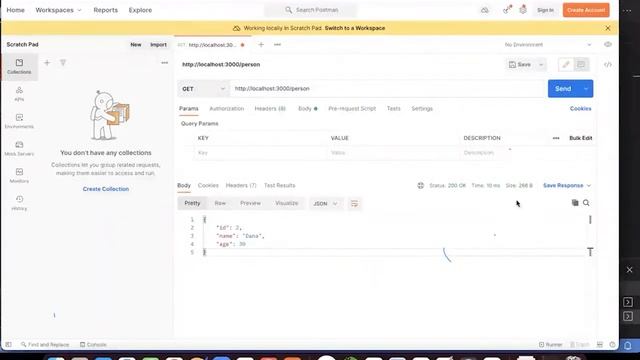The width and height of the screenshot is (640, 360).
Task: Open the GET method dropdown
Action: coord(203,89)
